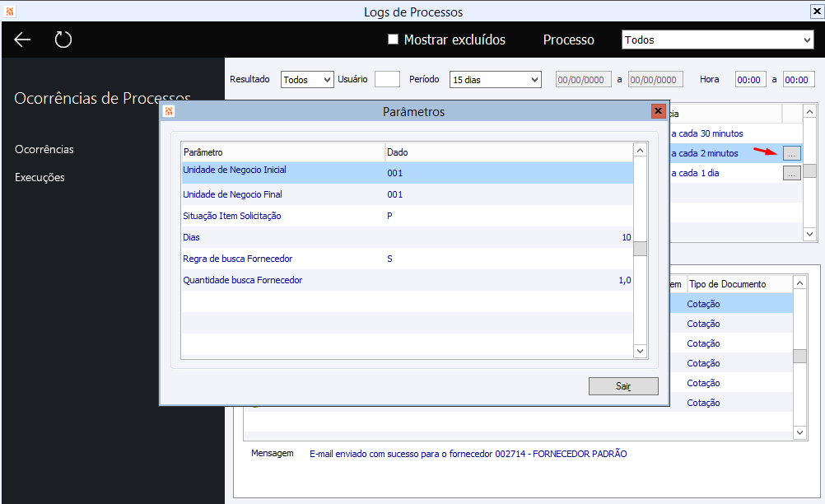Go back with the left arrow icon
Image resolution: width=825 pixels, height=504 pixels.
tap(22, 40)
